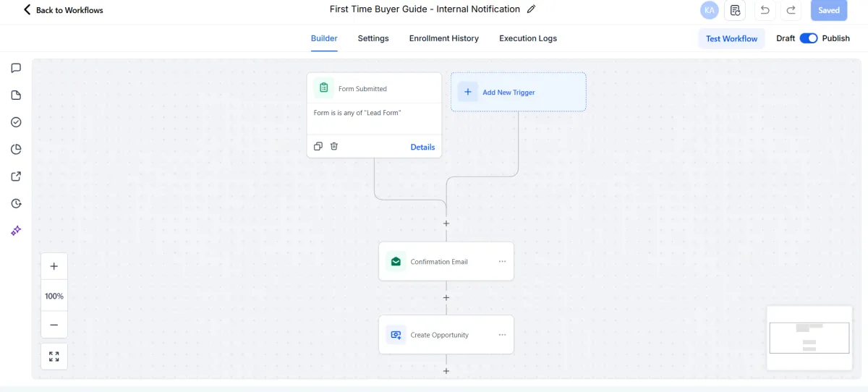Image resolution: width=868 pixels, height=392 pixels.
Task: Click the Add New Trigger box
Action: pos(518,92)
